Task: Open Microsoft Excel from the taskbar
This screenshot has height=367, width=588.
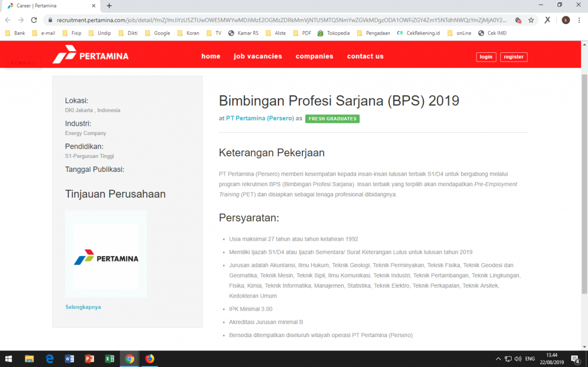Action: (x=109, y=359)
